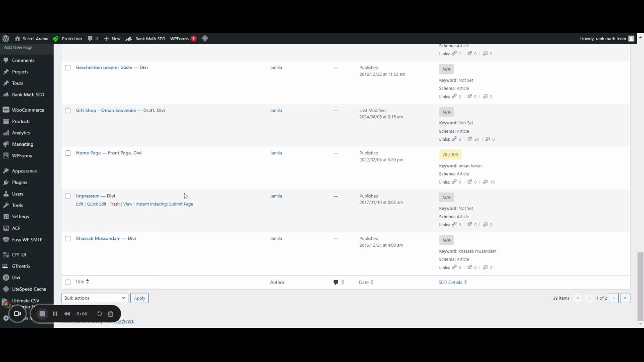Toggle the select-all checkbox in table footer
Screen dimensions: 644x362
click(x=67, y=283)
